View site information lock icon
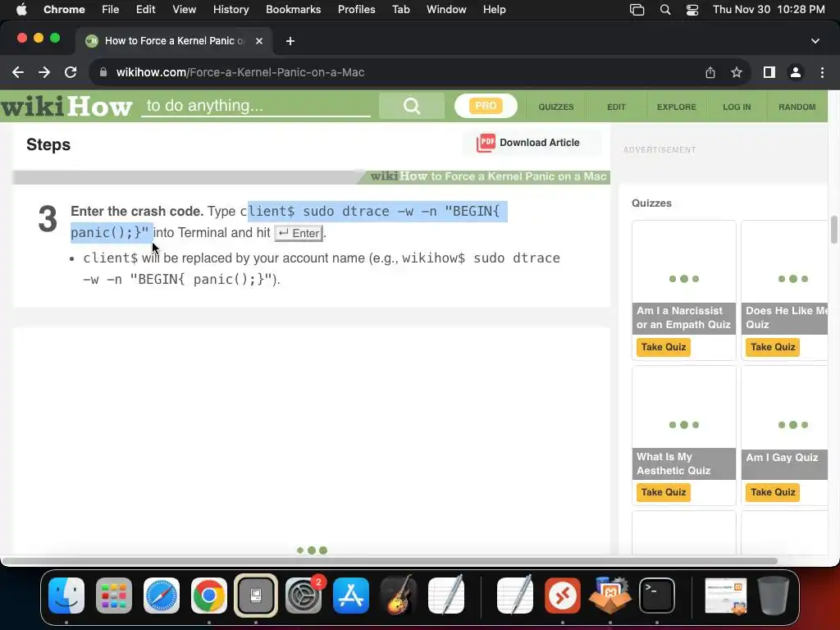 tap(103, 72)
